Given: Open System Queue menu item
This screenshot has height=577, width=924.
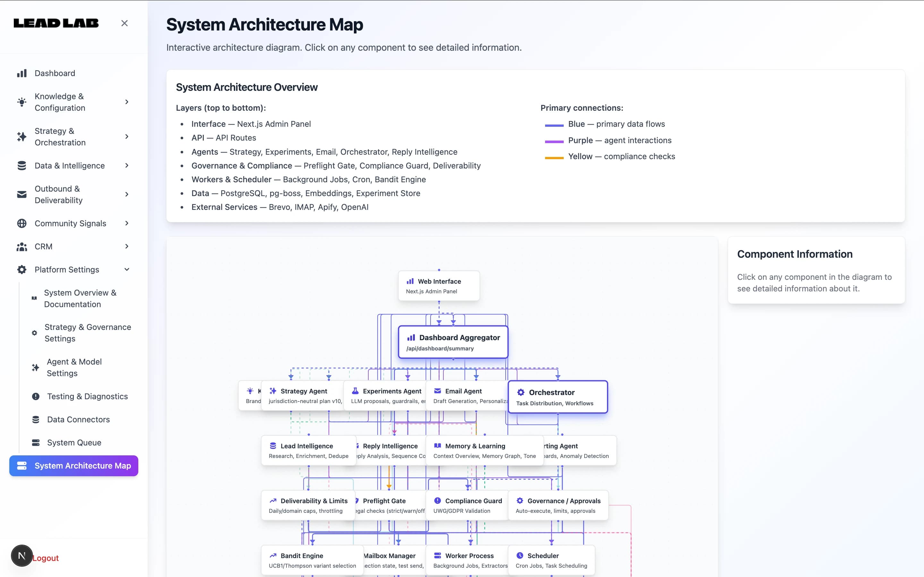Looking at the screenshot, I should pyautogui.click(x=74, y=443).
